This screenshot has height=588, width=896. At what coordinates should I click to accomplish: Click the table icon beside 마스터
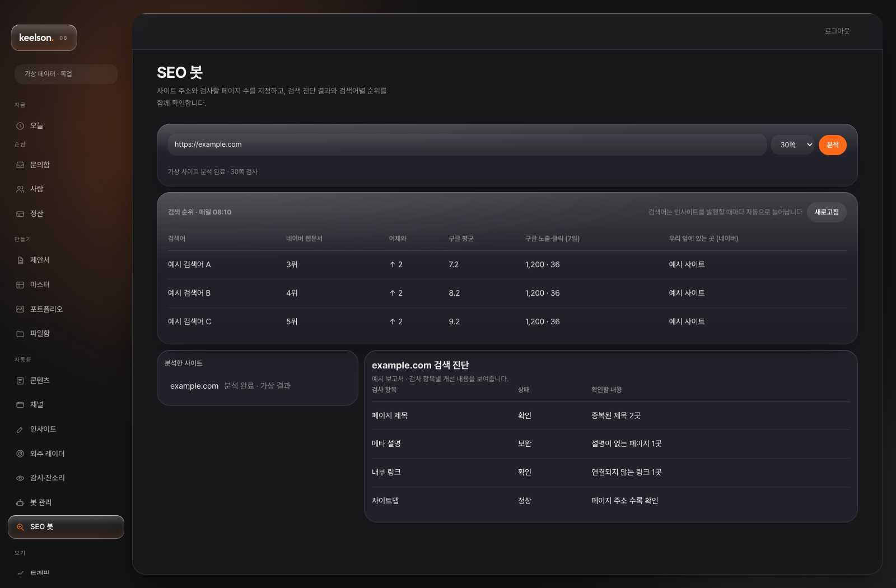point(20,285)
